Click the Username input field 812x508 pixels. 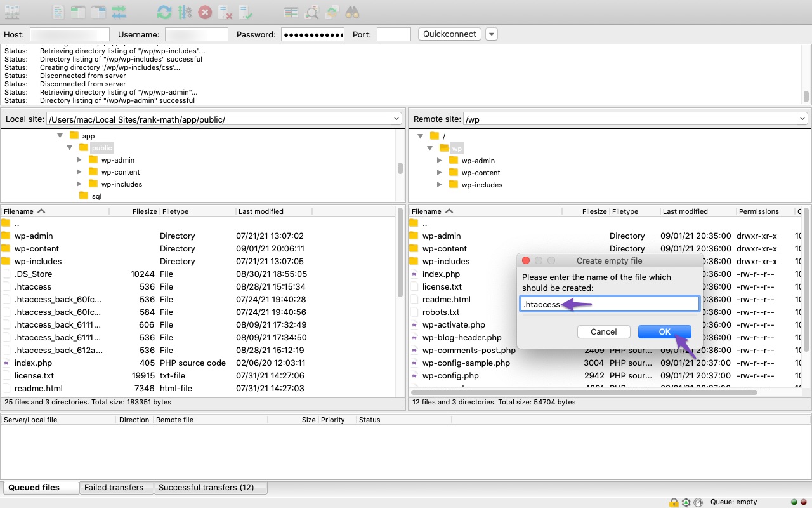pos(197,34)
